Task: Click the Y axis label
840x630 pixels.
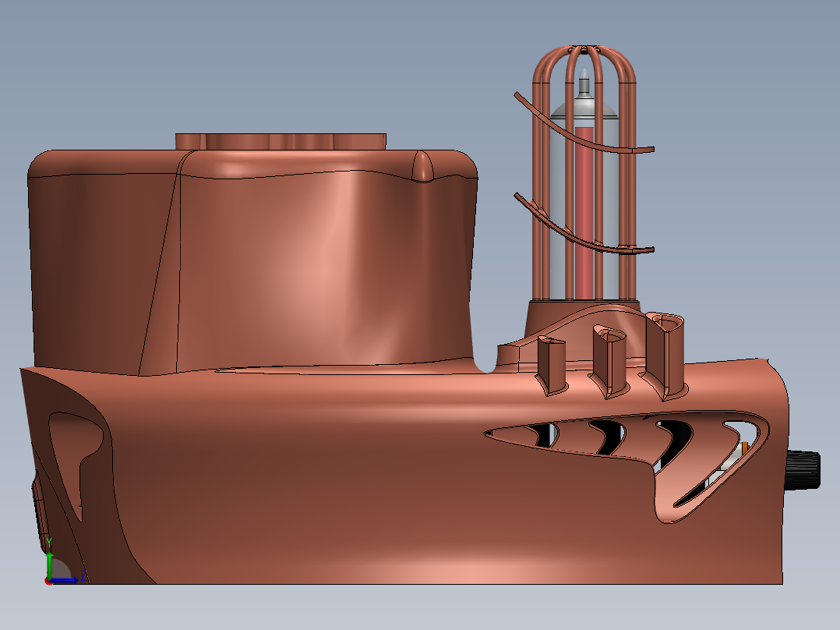Action: point(49,541)
